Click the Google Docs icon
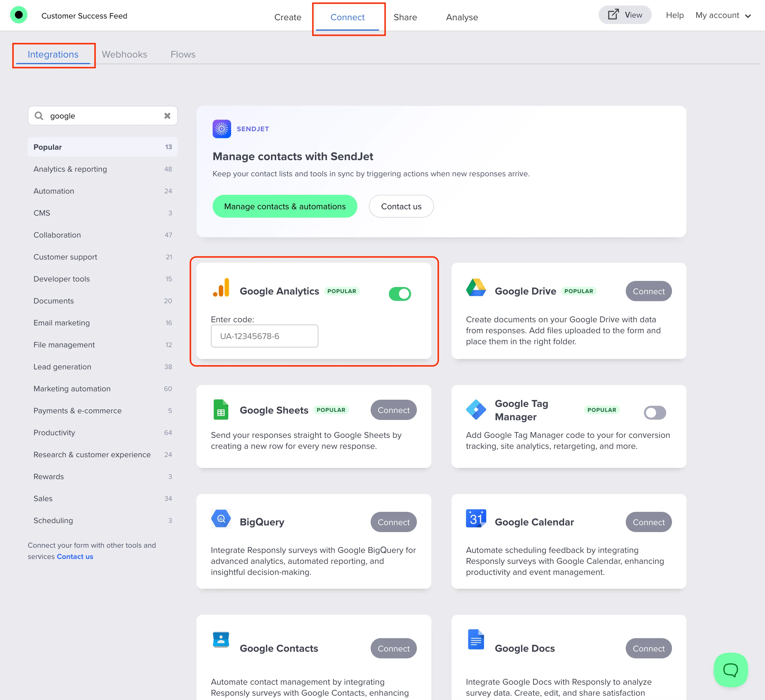The image size is (765, 700). point(476,640)
